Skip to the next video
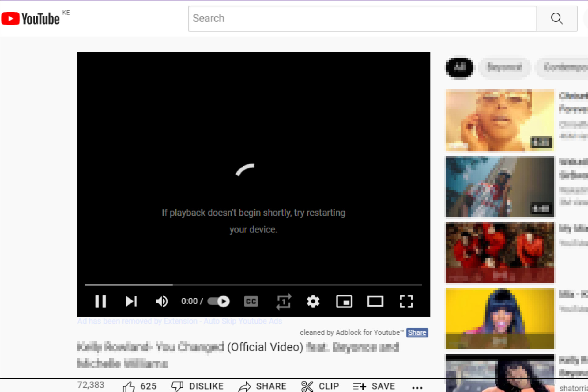This screenshot has height=392, width=588. click(131, 302)
